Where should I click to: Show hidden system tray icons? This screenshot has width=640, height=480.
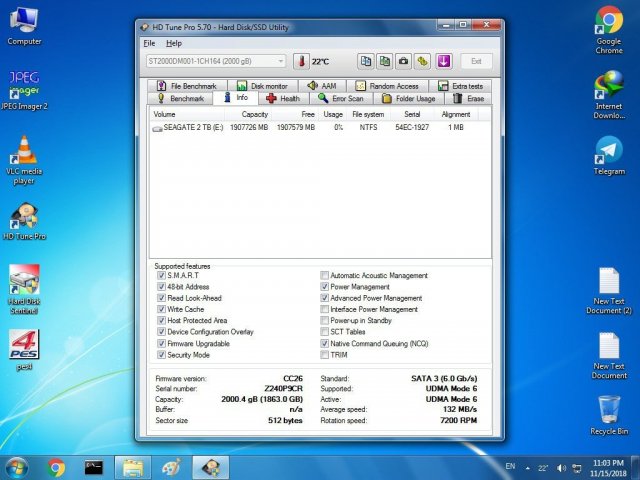pyautogui.click(x=527, y=468)
